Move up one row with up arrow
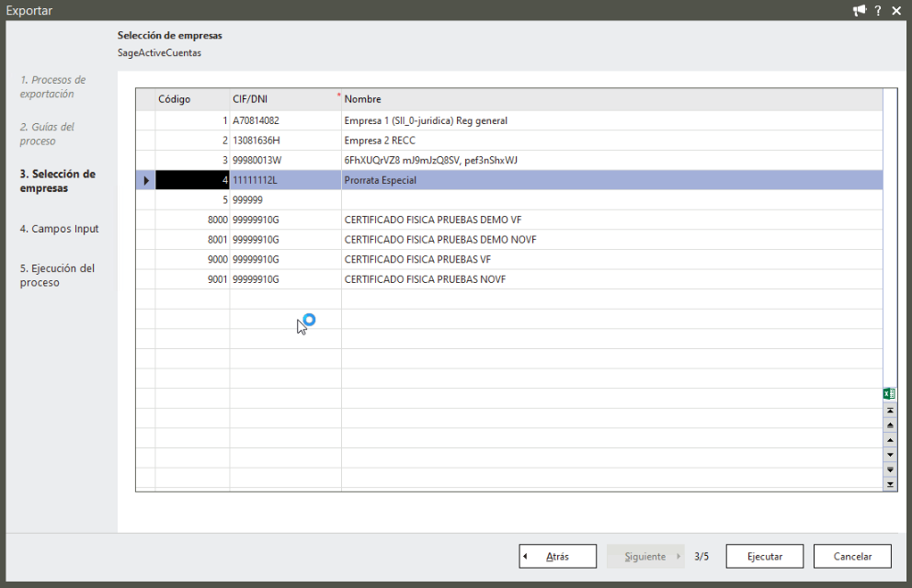 click(x=889, y=439)
